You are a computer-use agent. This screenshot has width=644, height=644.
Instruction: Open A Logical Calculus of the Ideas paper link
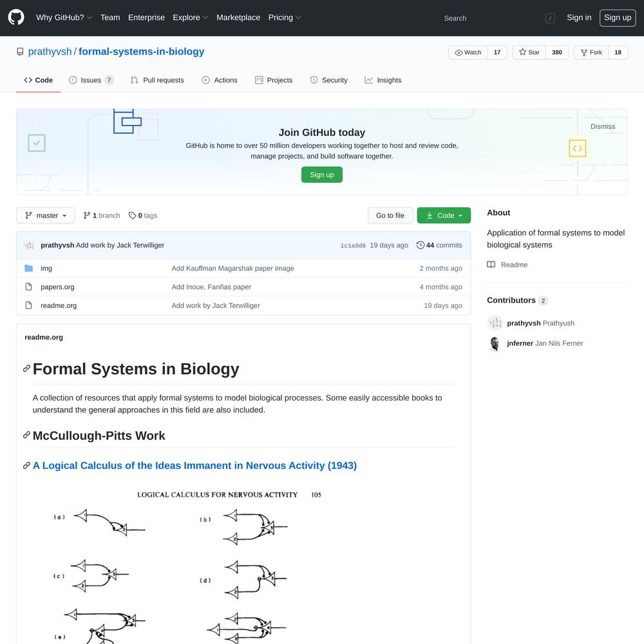pyautogui.click(x=194, y=466)
